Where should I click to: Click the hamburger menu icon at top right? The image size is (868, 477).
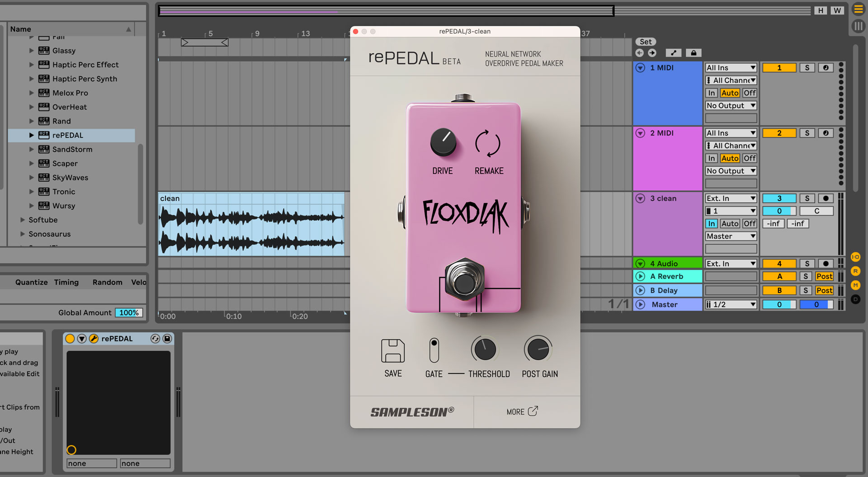[858, 9]
